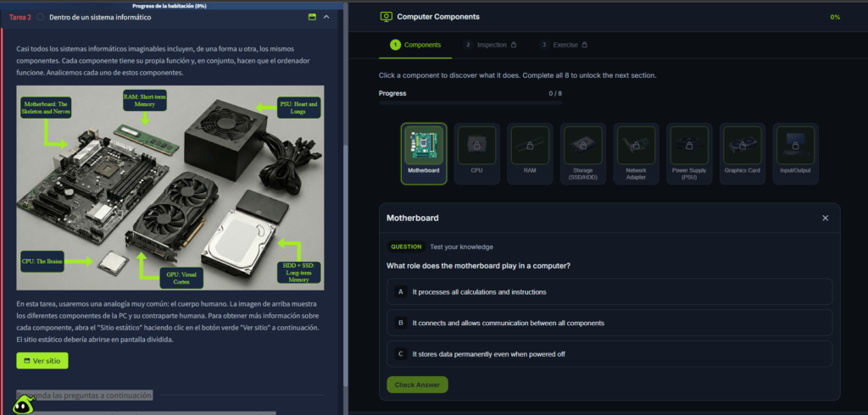Toggle the Tarea 2 completion circle
This screenshot has width=868, height=415.
42,17
